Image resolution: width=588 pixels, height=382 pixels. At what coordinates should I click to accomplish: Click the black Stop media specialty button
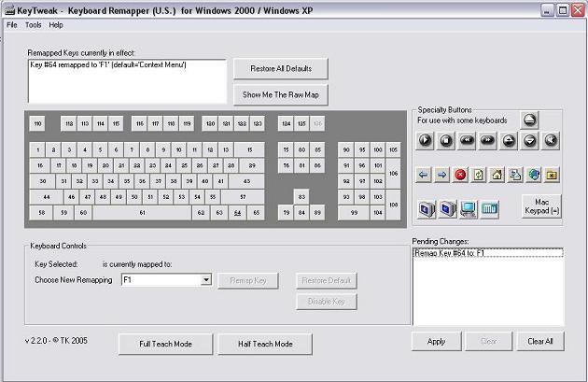(446, 140)
